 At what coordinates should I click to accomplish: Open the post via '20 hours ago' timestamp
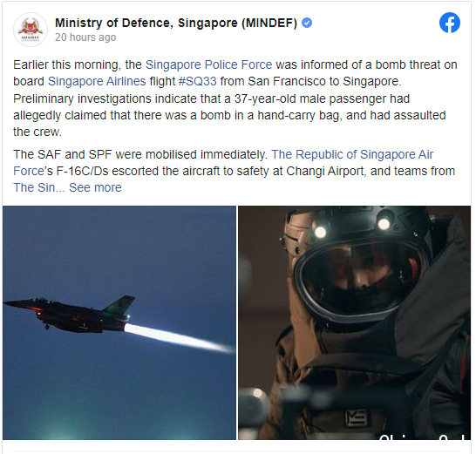click(85, 37)
